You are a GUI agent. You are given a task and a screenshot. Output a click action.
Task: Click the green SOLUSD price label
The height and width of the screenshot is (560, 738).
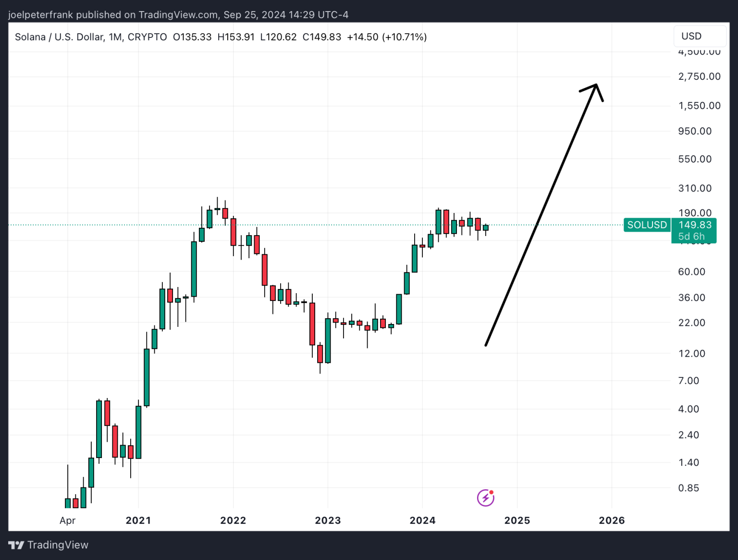point(646,224)
